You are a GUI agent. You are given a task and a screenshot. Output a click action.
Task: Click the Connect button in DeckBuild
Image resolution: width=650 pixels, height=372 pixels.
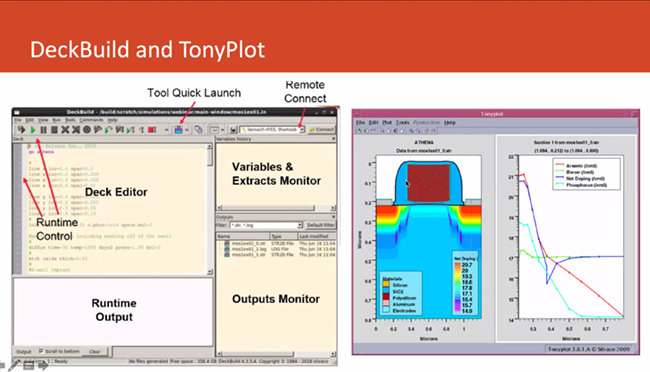pos(322,129)
